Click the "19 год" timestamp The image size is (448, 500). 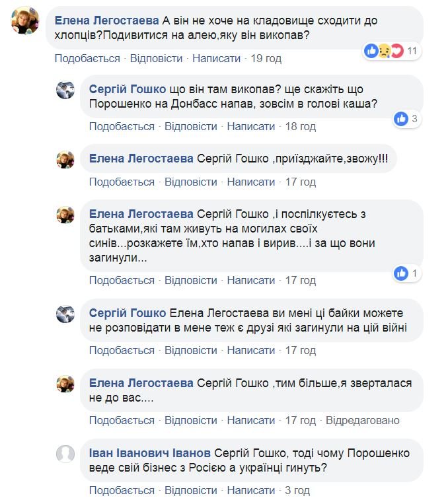(266, 58)
